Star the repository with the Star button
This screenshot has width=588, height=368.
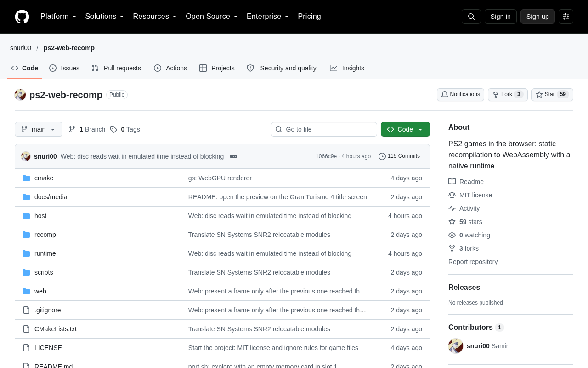[552, 95]
